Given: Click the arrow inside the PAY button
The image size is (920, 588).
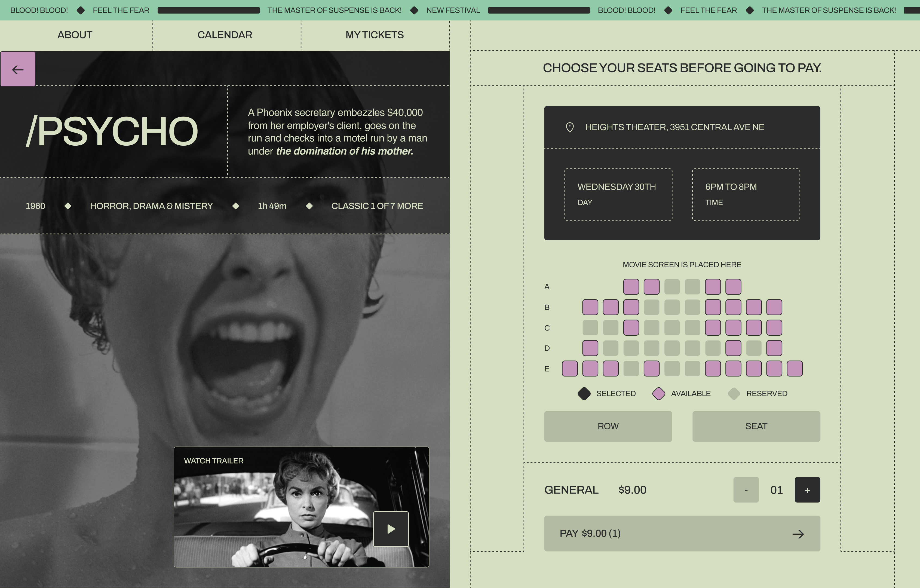Looking at the screenshot, I should [x=799, y=534].
